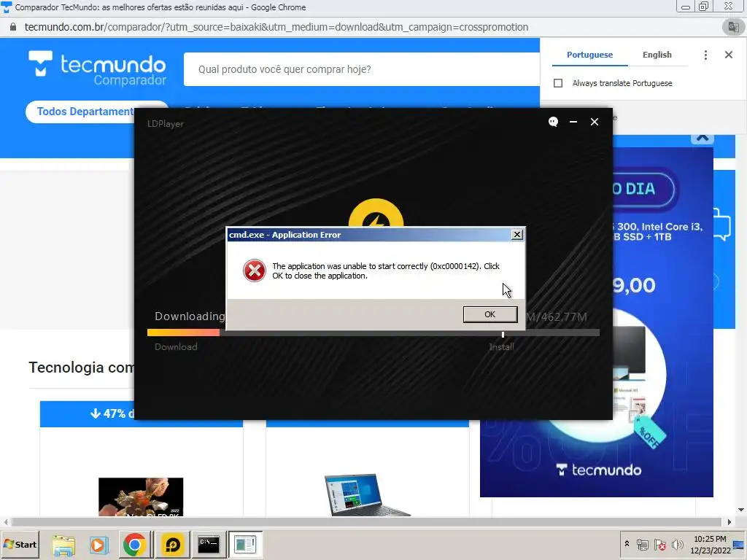Screen dimensions: 747x560
Task: Click the LDPlayer yellow lightning logo
Action: [x=376, y=213]
